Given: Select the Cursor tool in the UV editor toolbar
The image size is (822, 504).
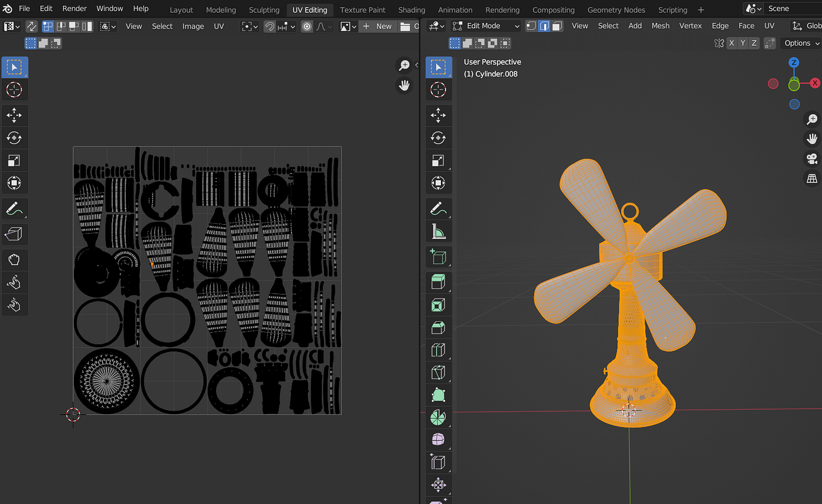Looking at the screenshot, I should coord(14,90).
